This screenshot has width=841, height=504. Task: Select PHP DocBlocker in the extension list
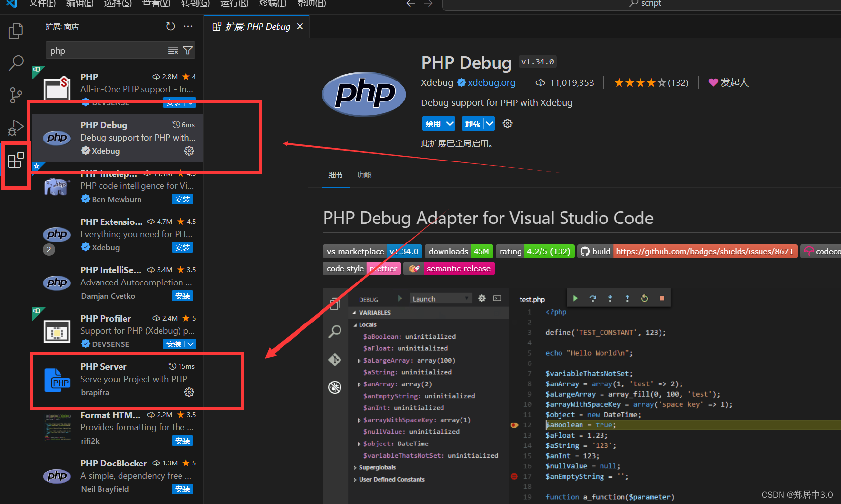tap(118, 476)
